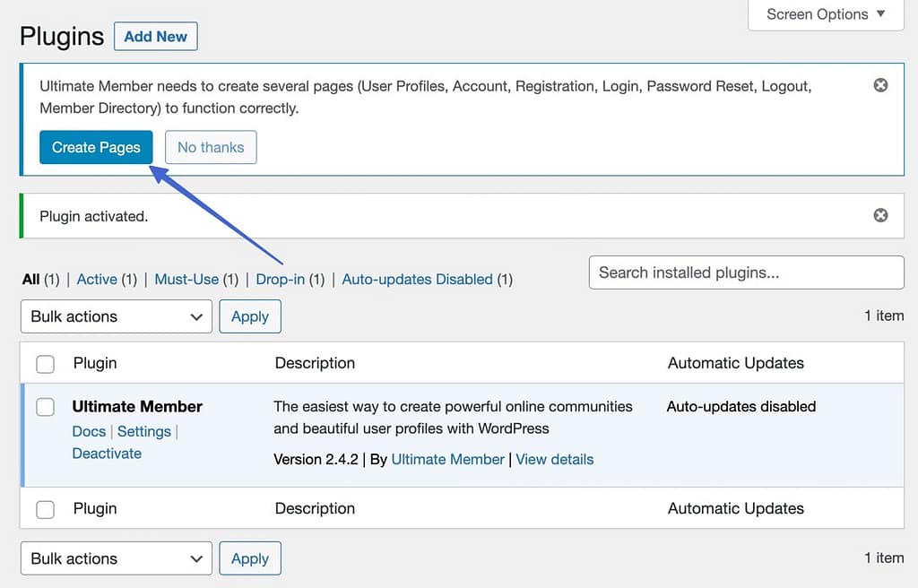
Task: Check the bottom select-all plugins checkbox
Action: coord(45,508)
